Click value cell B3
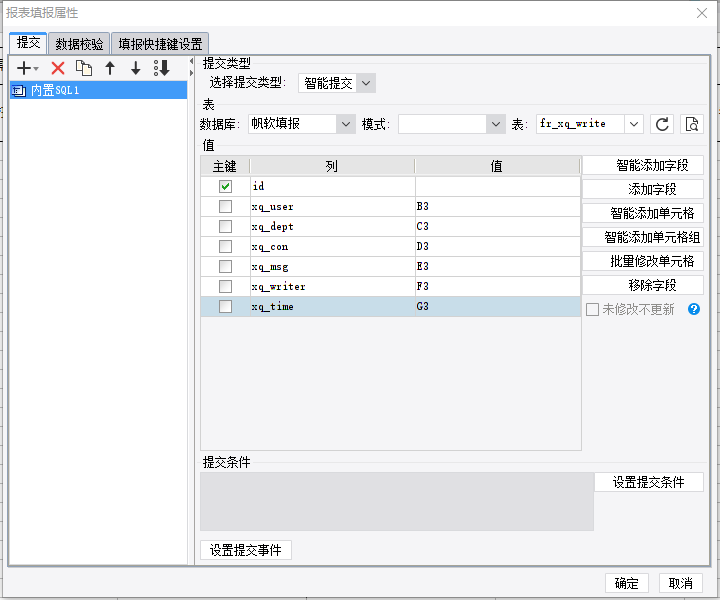 [x=498, y=207]
